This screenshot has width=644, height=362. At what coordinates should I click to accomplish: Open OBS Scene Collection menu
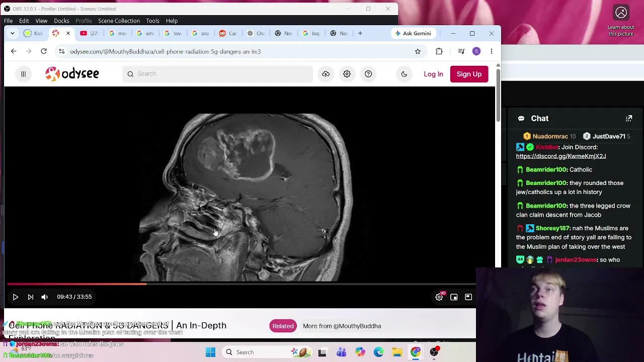click(x=119, y=21)
